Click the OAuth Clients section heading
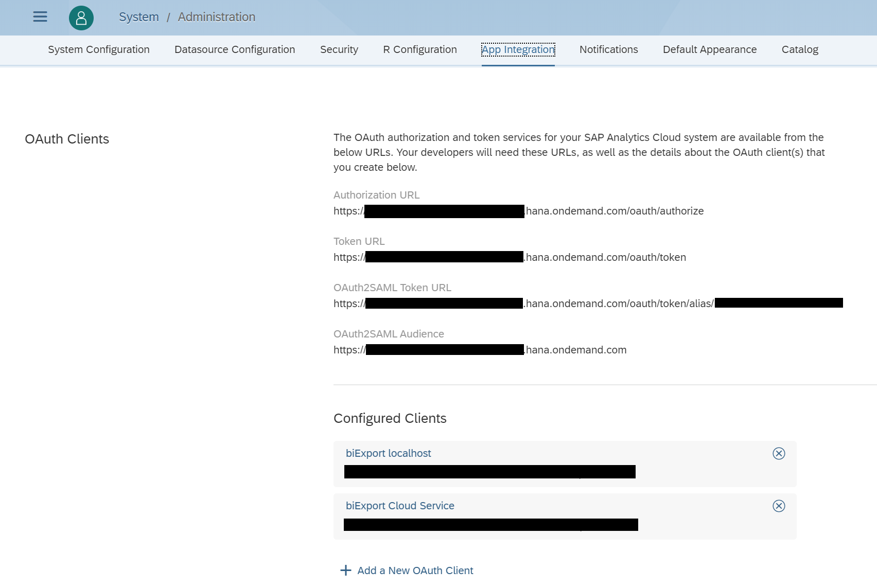This screenshot has height=588, width=877. pyautogui.click(x=67, y=139)
